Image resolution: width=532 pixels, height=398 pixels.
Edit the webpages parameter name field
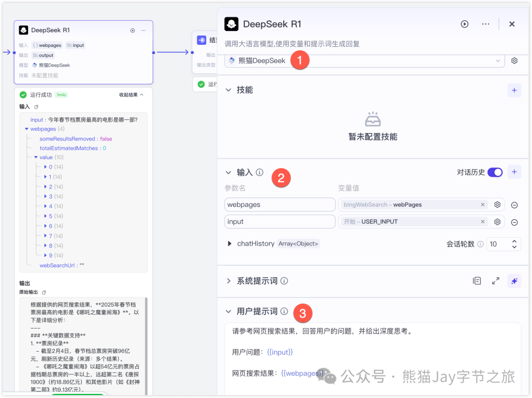280,204
